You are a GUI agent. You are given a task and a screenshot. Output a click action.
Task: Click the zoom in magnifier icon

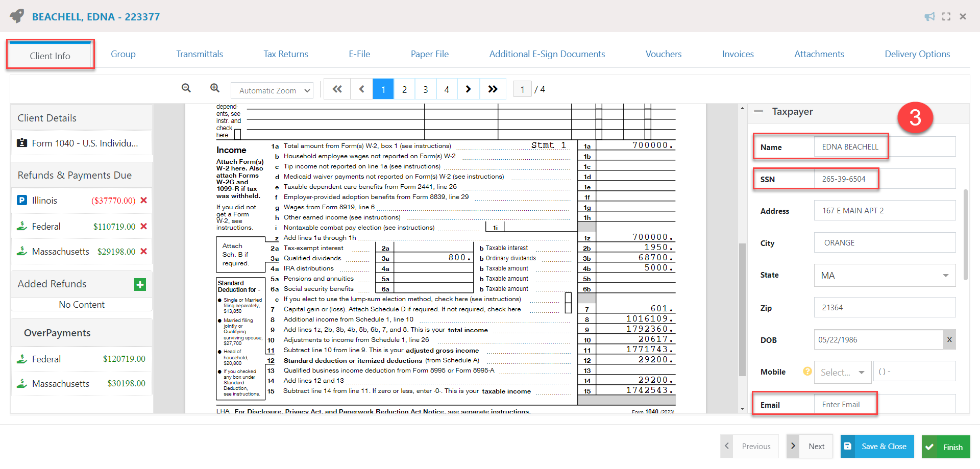click(x=215, y=88)
